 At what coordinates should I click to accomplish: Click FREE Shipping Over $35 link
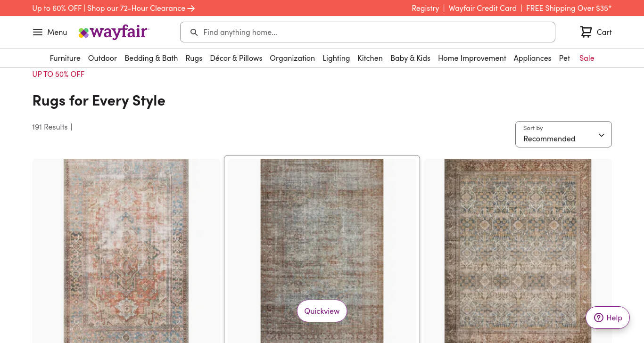[x=569, y=8]
